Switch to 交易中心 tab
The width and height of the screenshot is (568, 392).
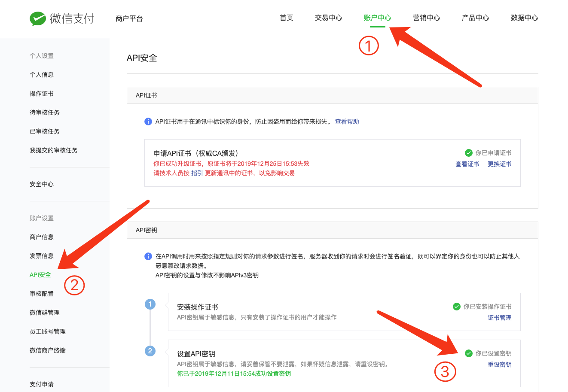(329, 18)
